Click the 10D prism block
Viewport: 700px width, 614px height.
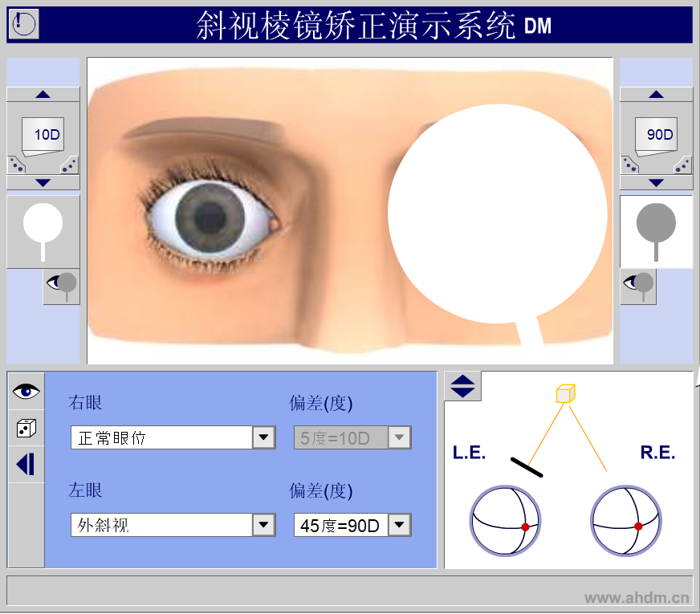pyautogui.click(x=43, y=136)
